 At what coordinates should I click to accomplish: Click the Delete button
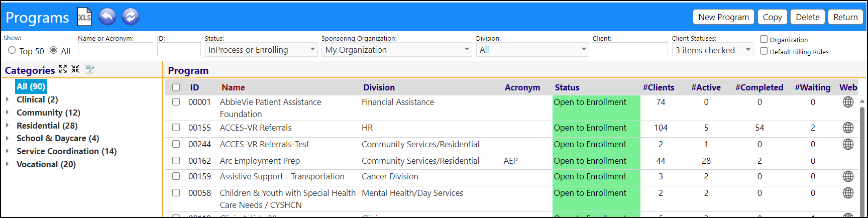coord(808,17)
